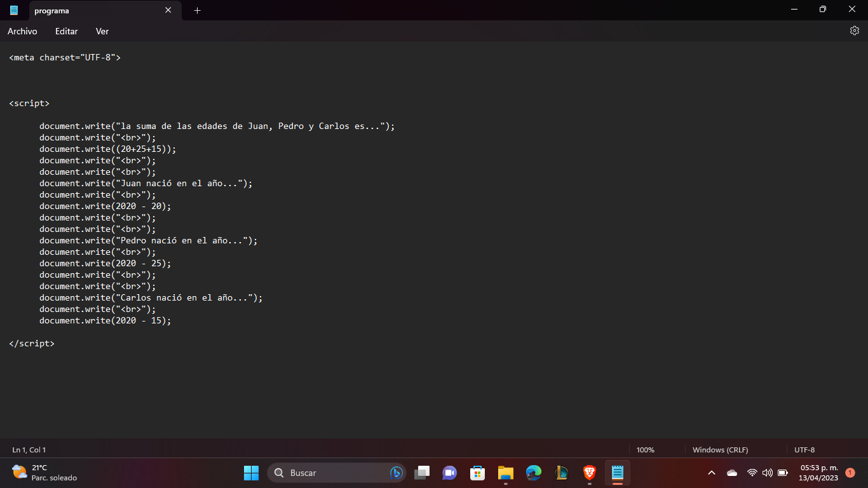
Task: Open Brave browser from the taskbar
Action: point(590,473)
